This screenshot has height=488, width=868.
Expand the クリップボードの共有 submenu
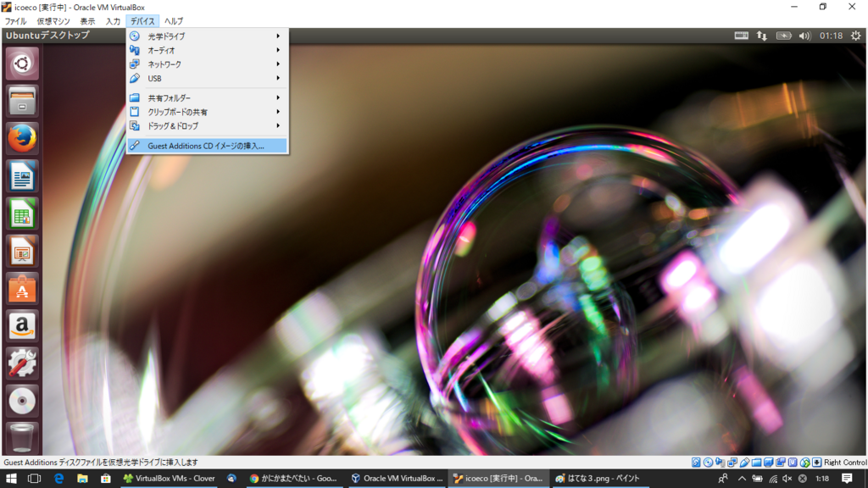[x=207, y=112]
